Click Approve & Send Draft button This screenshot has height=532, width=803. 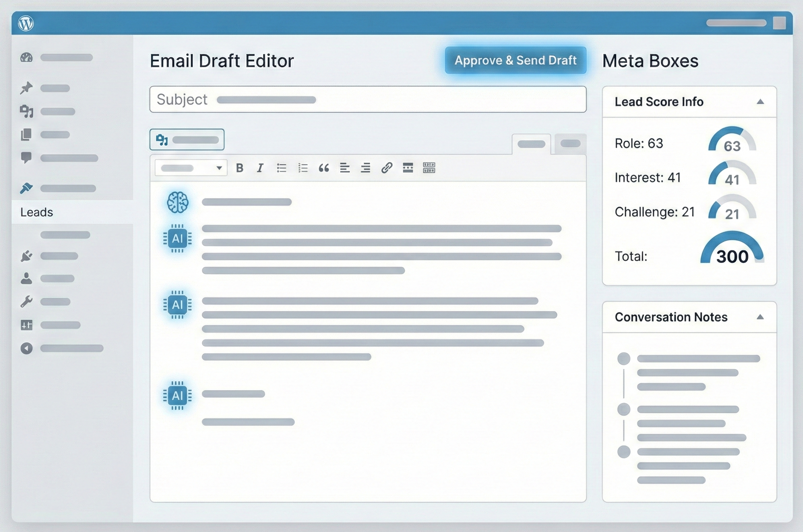click(x=515, y=60)
